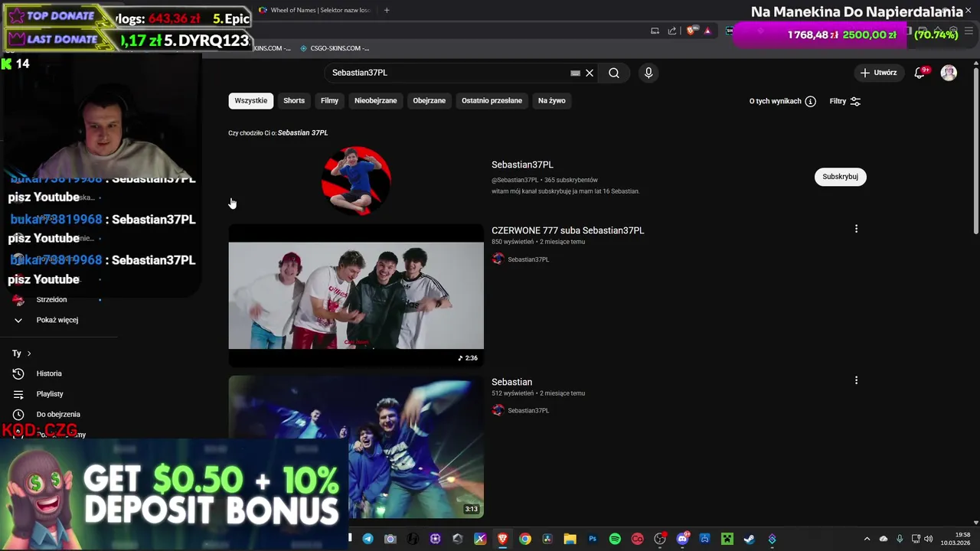Open the account avatar menu
The height and width of the screenshot is (551, 980).
[x=949, y=73]
